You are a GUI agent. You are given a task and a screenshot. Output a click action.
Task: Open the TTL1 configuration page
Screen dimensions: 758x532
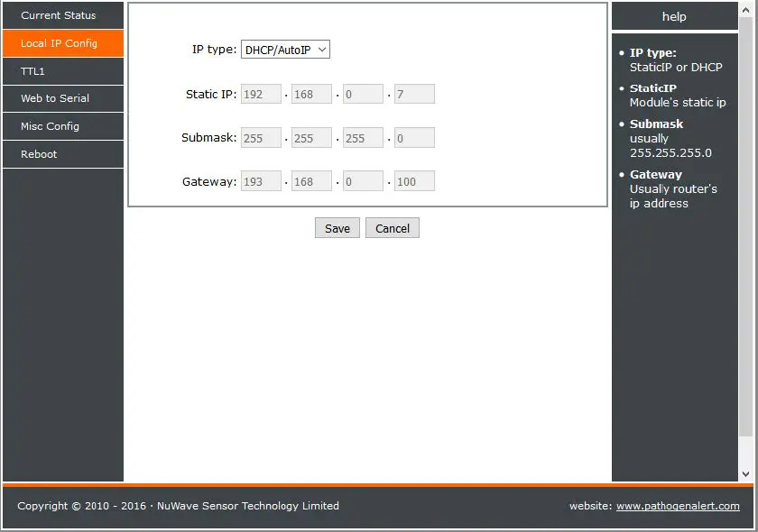coord(61,70)
